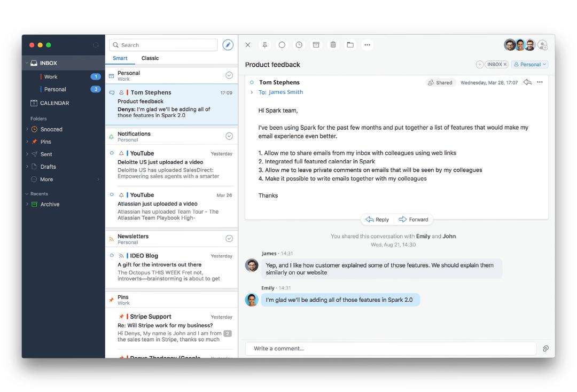Click the first team member avatar

510,45
